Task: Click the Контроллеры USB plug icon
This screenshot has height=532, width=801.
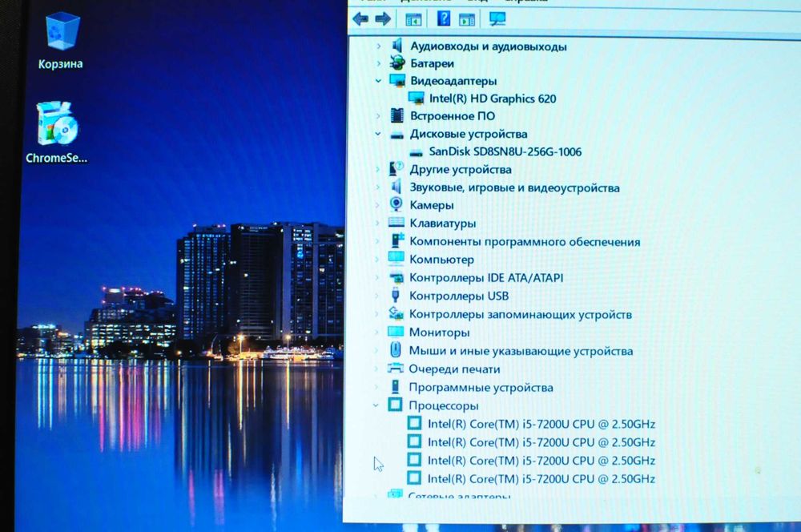Action: click(395, 296)
